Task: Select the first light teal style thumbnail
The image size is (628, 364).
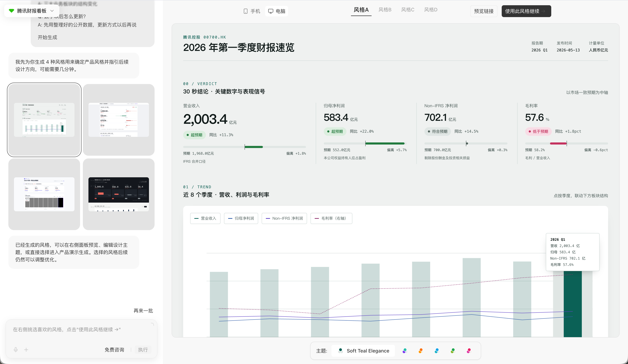Action: (x=44, y=120)
